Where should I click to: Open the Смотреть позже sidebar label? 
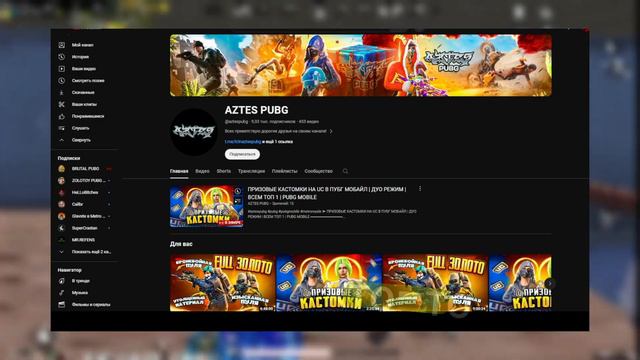(88, 81)
